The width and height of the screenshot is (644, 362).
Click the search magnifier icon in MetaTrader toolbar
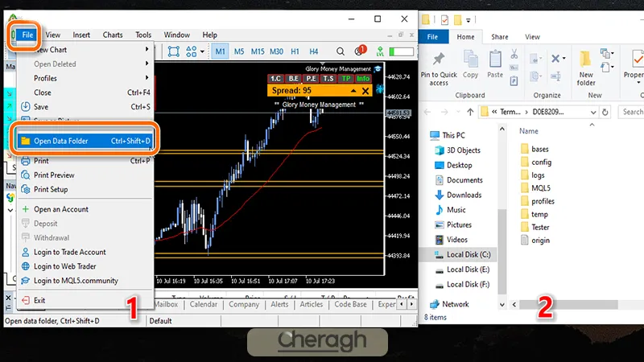click(x=341, y=51)
